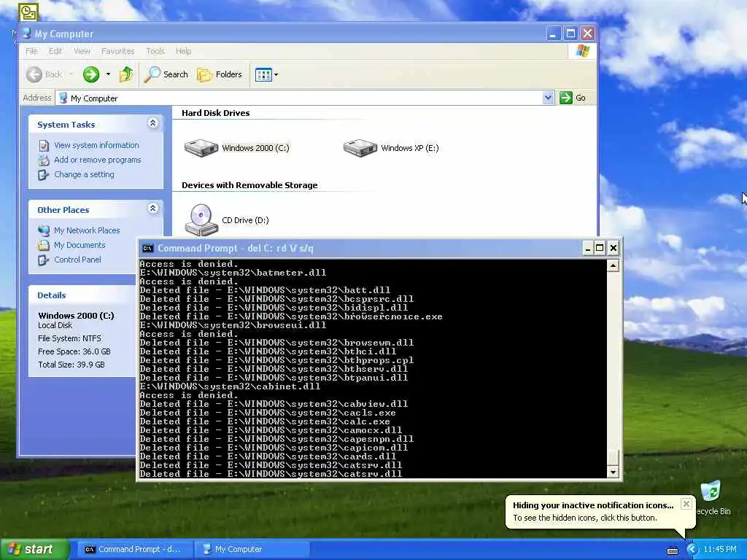Click the Start button

pyautogui.click(x=34, y=550)
